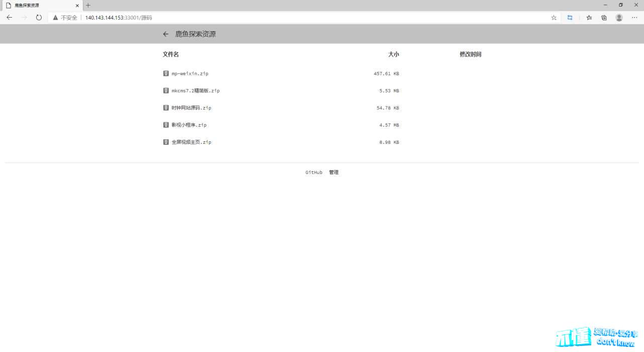Click the 4.57 MB size value
This screenshot has width=644, height=352.
(x=389, y=125)
